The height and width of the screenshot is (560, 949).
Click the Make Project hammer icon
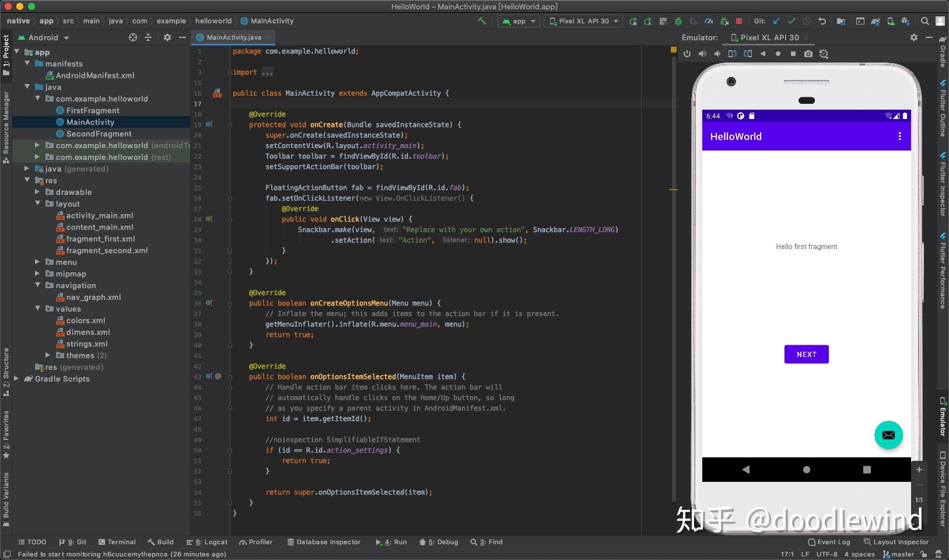pyautogui.click(x=482, y=21)
